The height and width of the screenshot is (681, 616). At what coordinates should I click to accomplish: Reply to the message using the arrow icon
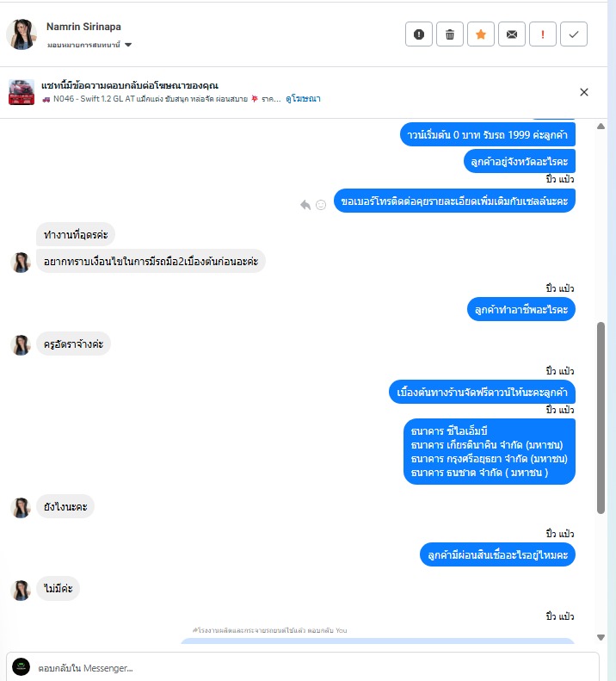click(x=305, y=205)
